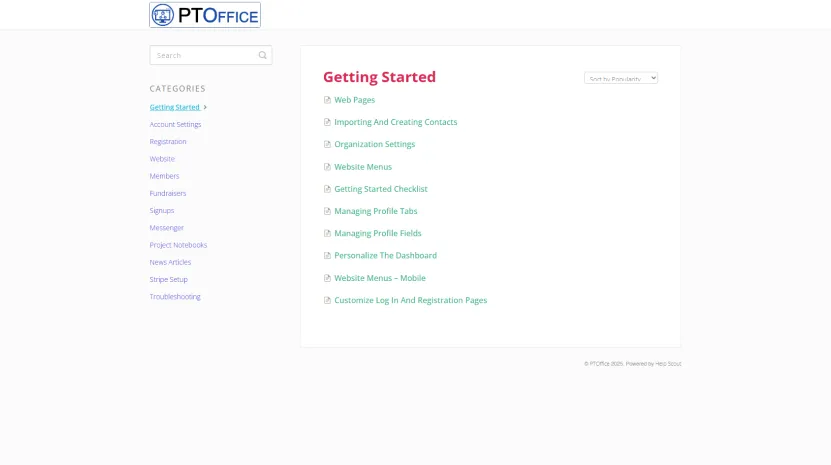Click the PTOffice logo
831x465 pixels.
(x=205, y=15)
